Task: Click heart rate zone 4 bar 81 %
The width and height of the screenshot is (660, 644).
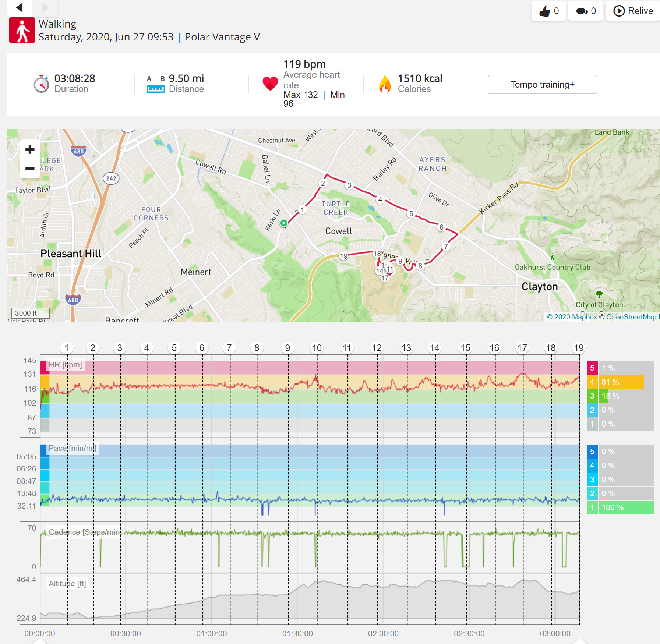Action: [620, 382]
